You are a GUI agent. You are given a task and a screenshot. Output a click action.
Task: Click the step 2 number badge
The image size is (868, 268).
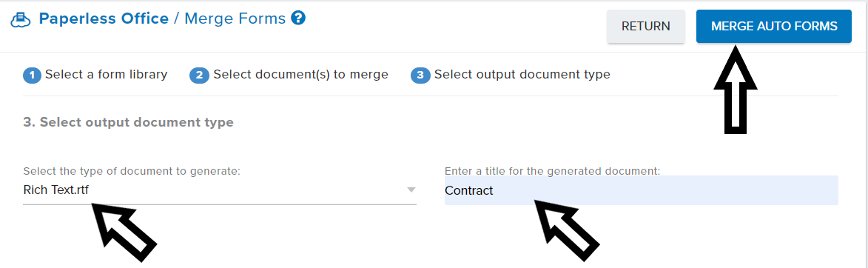[199, 76]
